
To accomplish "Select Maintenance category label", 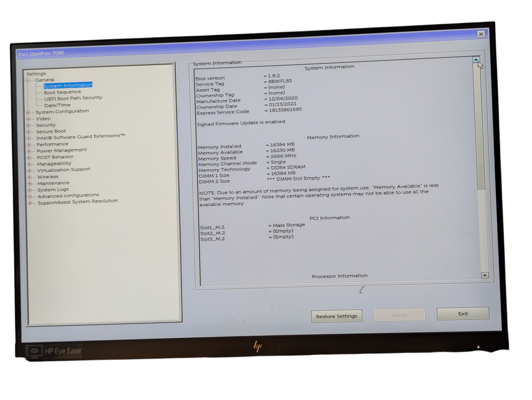I will click(x=53, y=183).
